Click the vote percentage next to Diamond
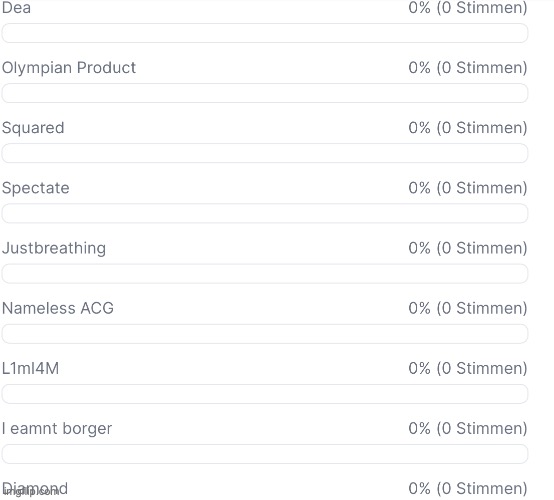Viewport: 554px width, 500px height. [419, 489]
